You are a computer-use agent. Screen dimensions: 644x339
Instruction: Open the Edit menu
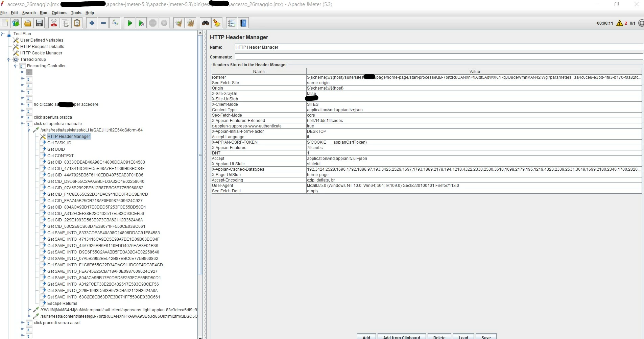point(14,13)
